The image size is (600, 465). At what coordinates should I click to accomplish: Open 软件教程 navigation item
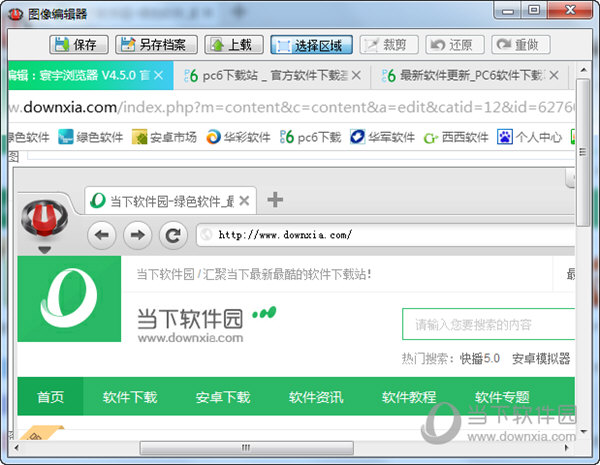(x=409, y=397)
